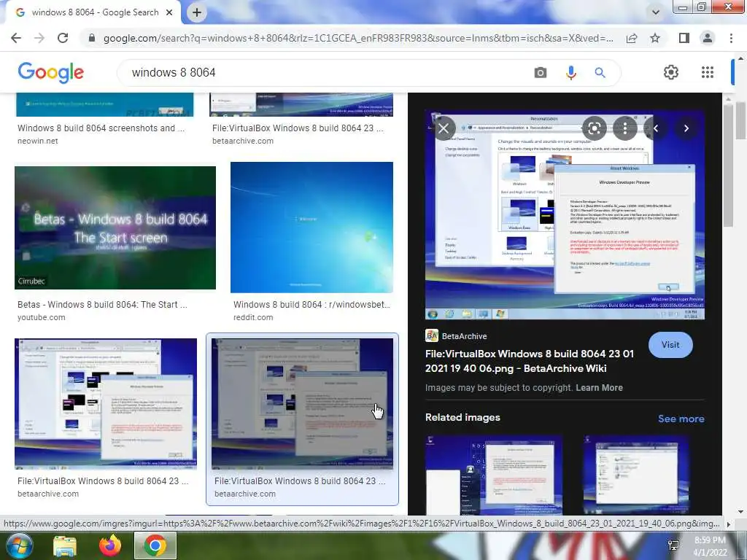The width and height of the screenshot is (747, 560).
Task: Open preview image three-dot options
Action: [x=625, y=128]
